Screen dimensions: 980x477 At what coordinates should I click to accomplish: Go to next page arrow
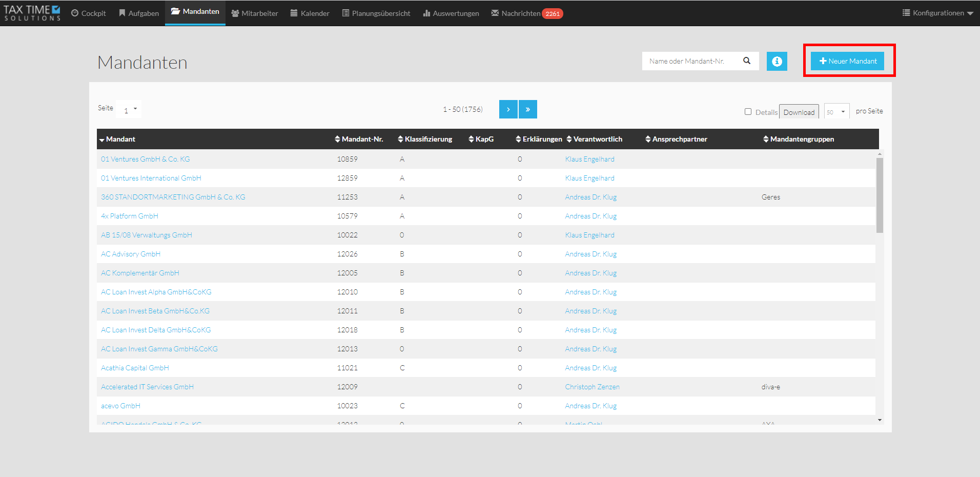pos(508,109)
